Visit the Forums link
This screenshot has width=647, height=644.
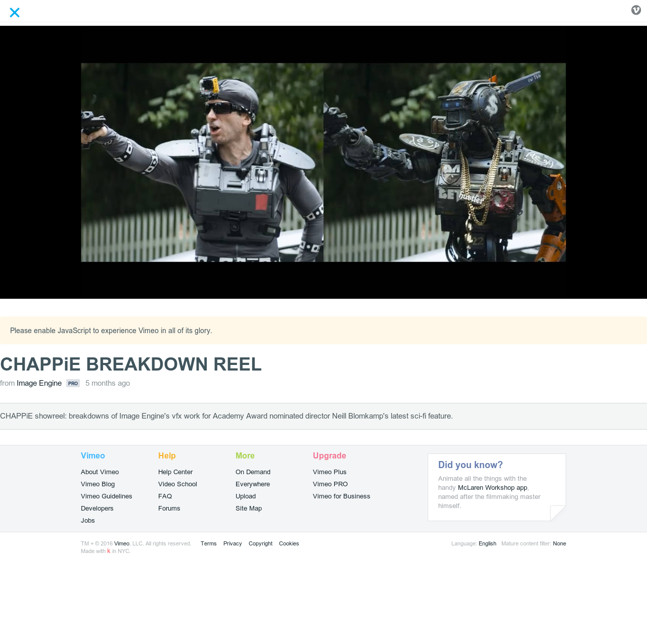(169, 509)
